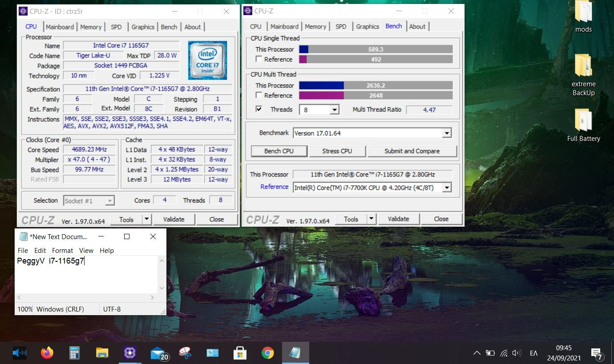Click Validate in left CPU-Z window
The height and width of the screenshot is (364, 614).
174,219
